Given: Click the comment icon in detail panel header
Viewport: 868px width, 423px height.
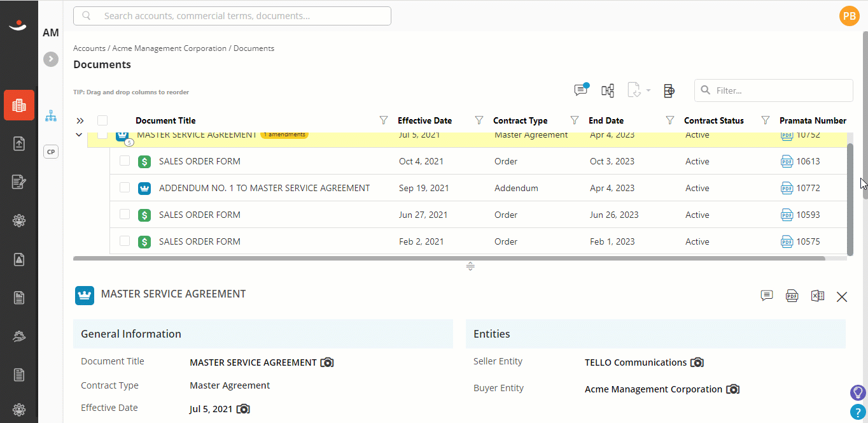Looking at the screenshot, I should pyautogui.click(x=767, y=296).
